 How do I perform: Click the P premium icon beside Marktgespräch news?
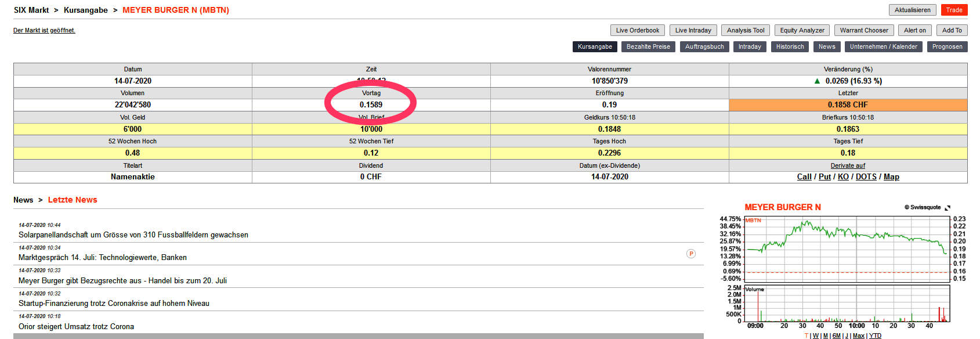691,254
